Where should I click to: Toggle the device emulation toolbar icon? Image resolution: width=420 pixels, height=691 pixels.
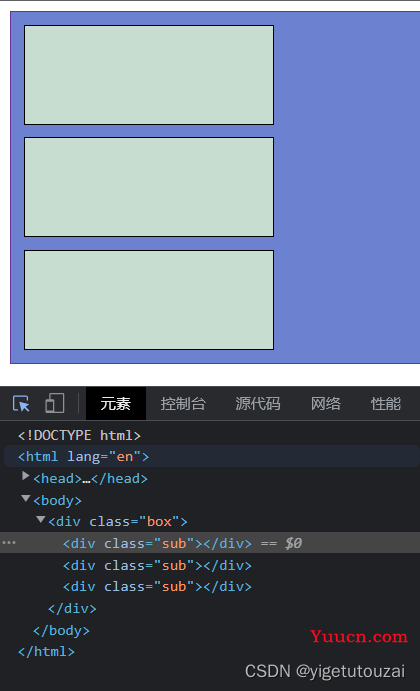coord(55,403)
